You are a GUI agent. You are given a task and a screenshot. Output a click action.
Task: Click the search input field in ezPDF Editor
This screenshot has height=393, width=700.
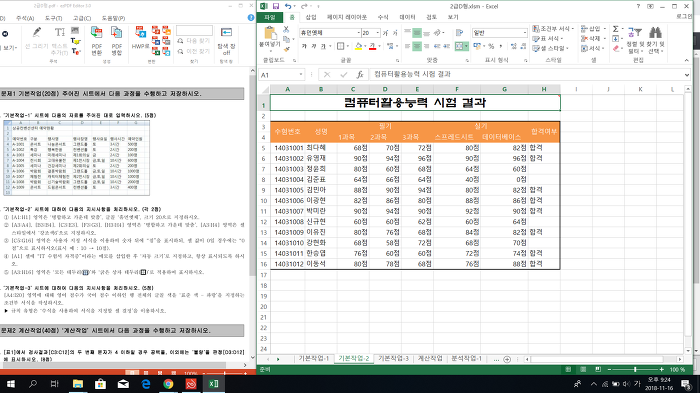point(194,30)
